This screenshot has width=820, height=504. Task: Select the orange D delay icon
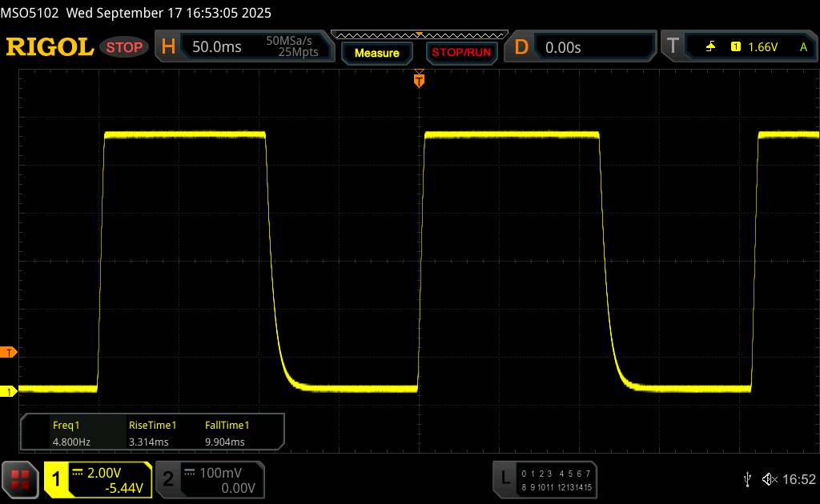tap(521, 47)
